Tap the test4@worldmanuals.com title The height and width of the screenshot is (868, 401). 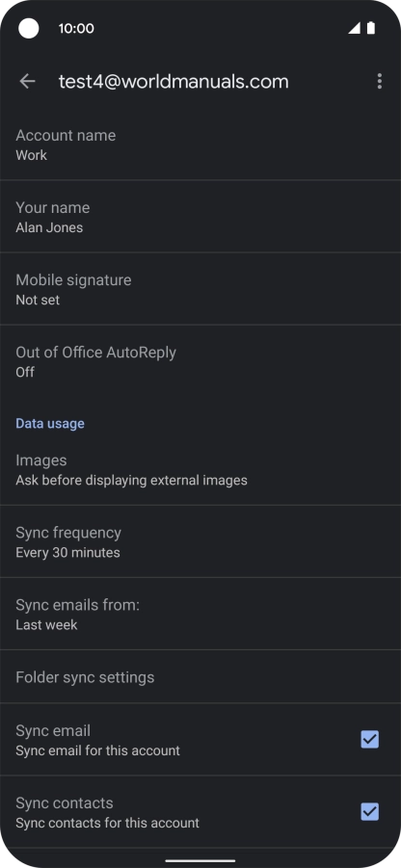pos(174,81)
